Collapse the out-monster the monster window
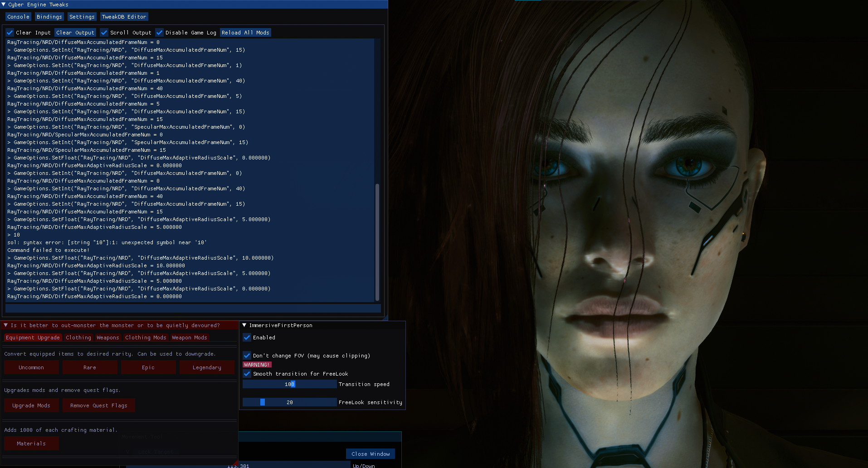The image size is (868, 468). [x=6, y=325]
